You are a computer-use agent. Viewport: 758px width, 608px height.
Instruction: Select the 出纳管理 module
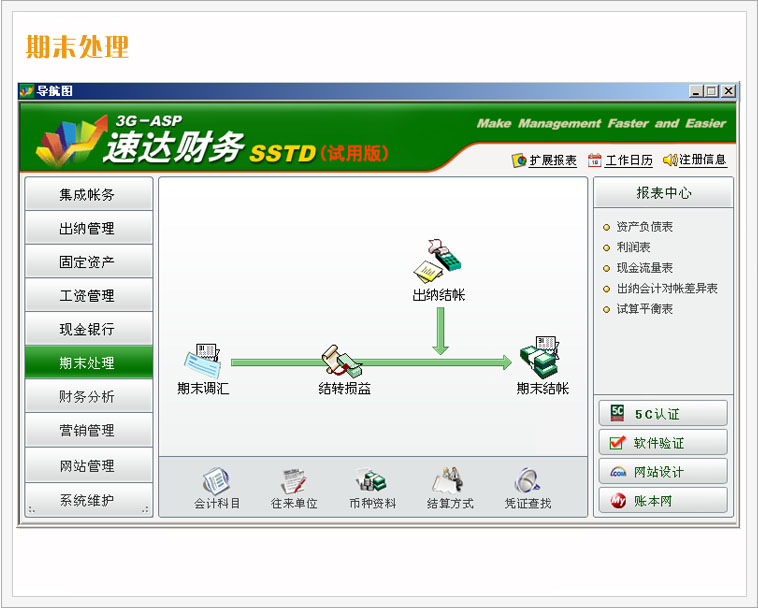(x=89, y=228)
